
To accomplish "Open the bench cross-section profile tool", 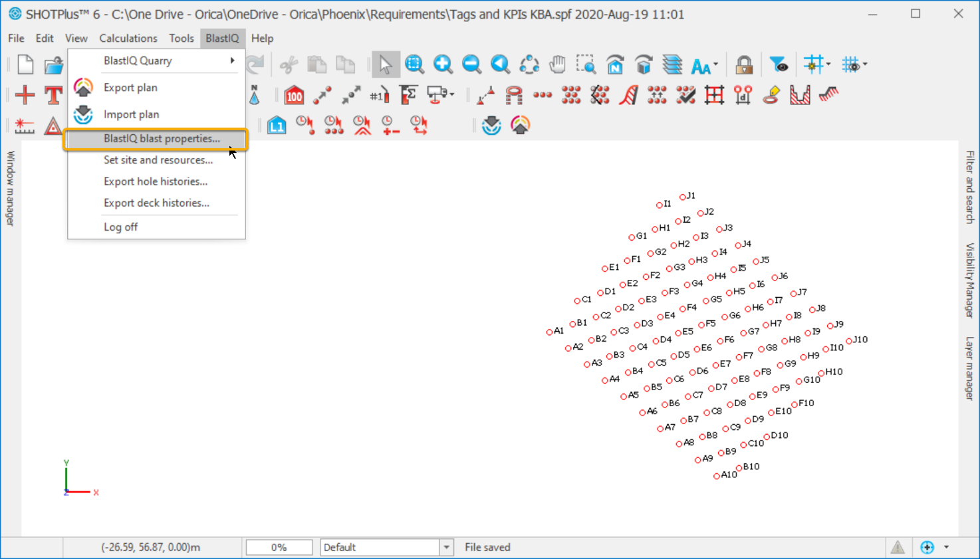I will click(x=800, y=95).
